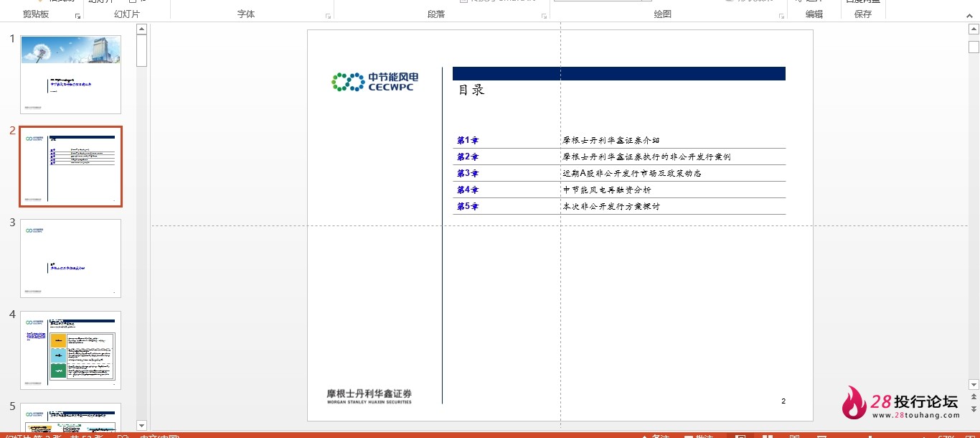
Task: Click the text 摩根士丹利华鑫证券介绍
Action: click(x=611, y=140)
